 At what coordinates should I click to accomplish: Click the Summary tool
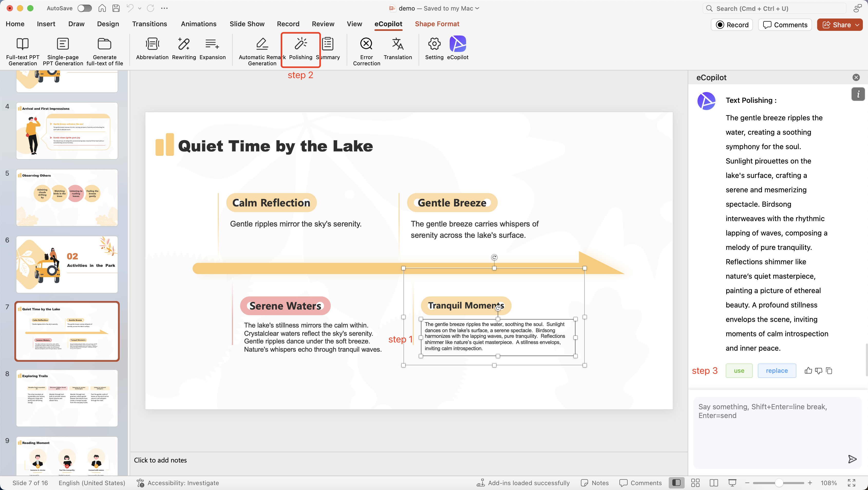[x=327, y=49]
